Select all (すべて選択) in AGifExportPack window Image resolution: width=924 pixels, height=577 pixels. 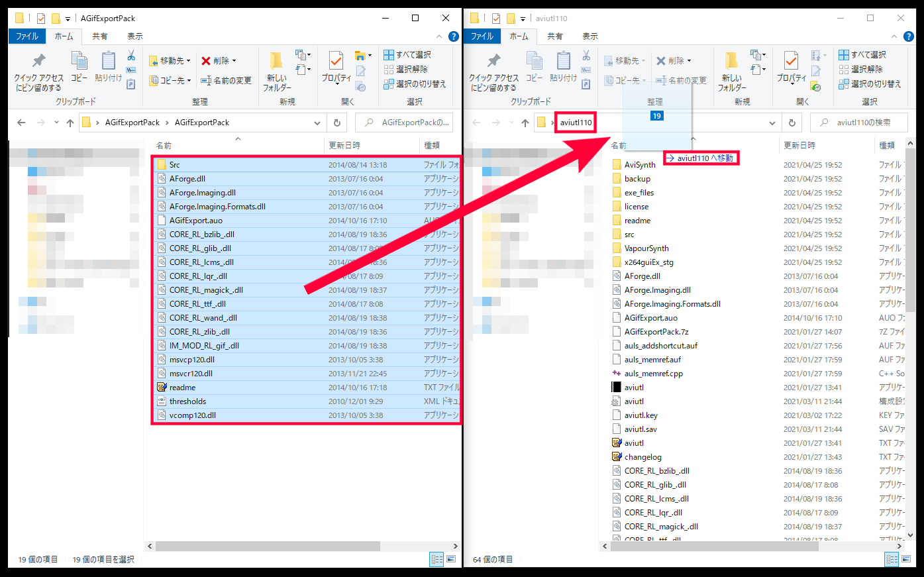[x=407, y=54]
